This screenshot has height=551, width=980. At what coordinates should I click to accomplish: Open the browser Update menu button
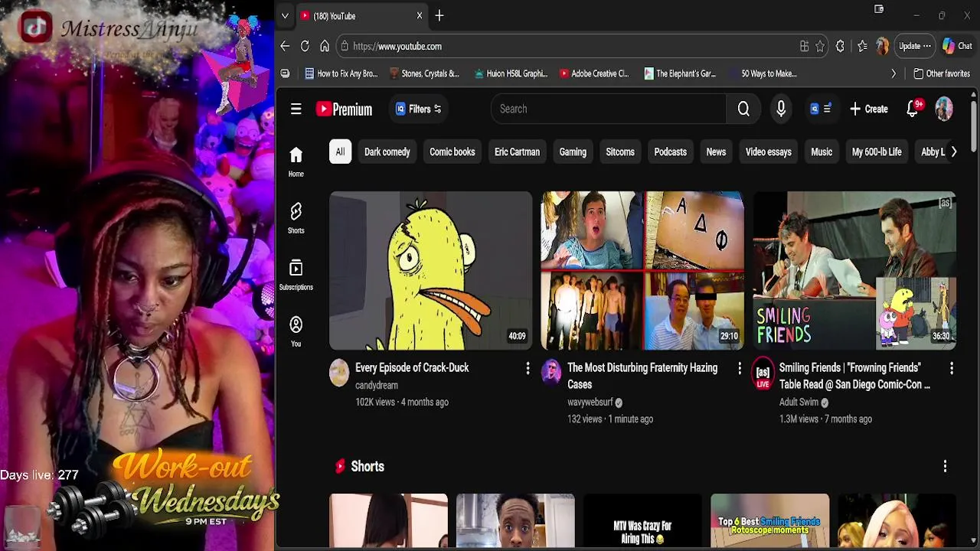(x=914, y=46)
